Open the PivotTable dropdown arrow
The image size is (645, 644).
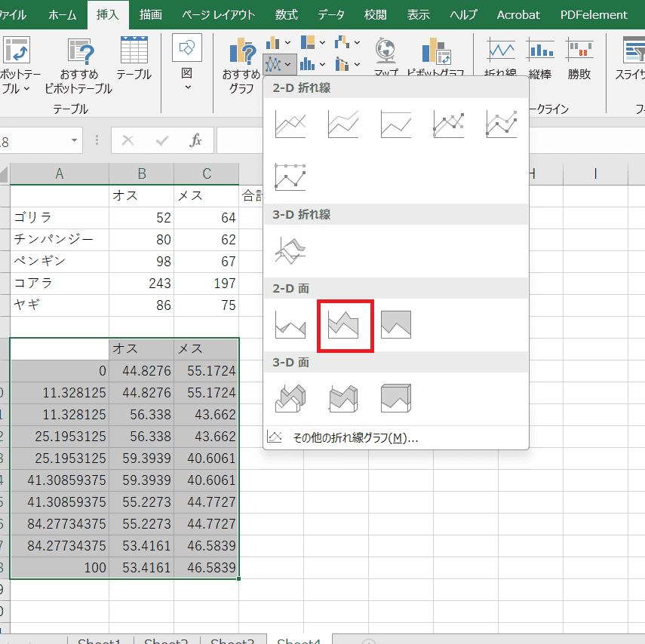(x=26, y=88)
